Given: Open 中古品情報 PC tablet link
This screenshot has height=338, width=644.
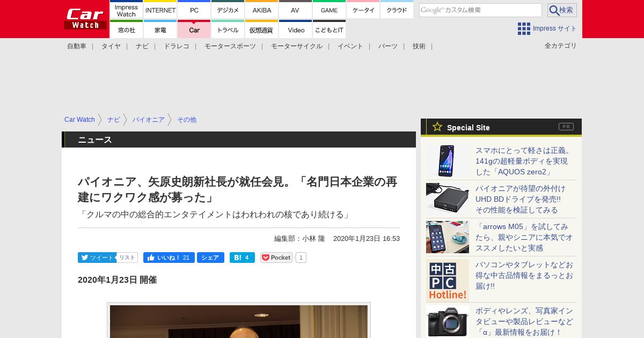Looking at the screenshot, I should [x=524, y=275].
